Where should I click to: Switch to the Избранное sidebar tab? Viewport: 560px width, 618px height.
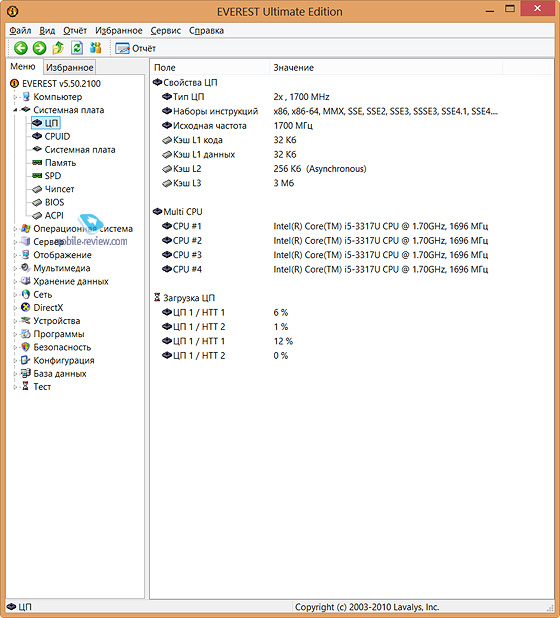pos(69,67)
